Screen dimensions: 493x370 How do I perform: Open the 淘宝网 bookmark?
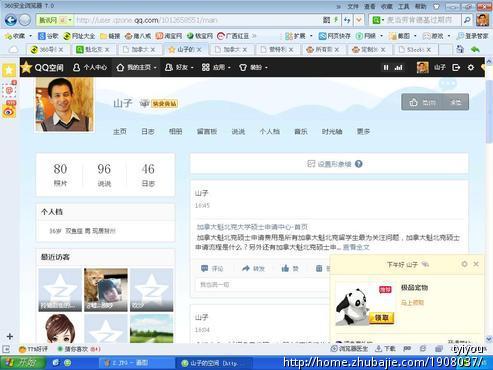[169, 36]
